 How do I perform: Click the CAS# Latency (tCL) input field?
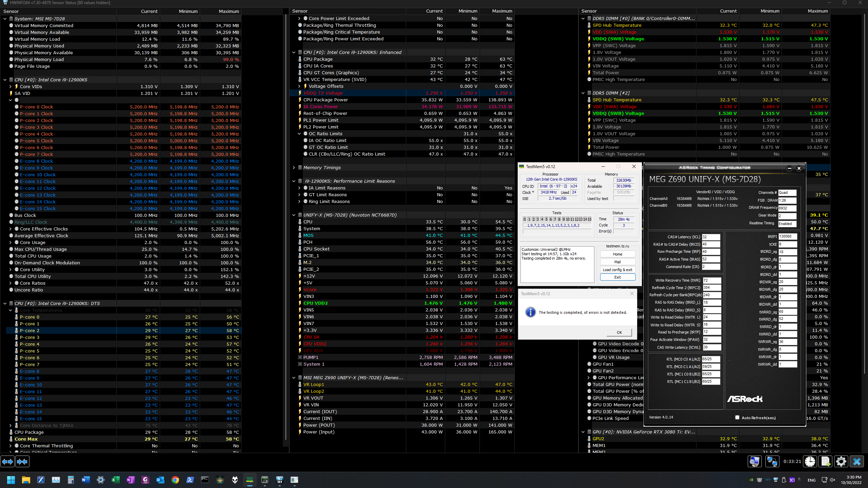[711, 237]
